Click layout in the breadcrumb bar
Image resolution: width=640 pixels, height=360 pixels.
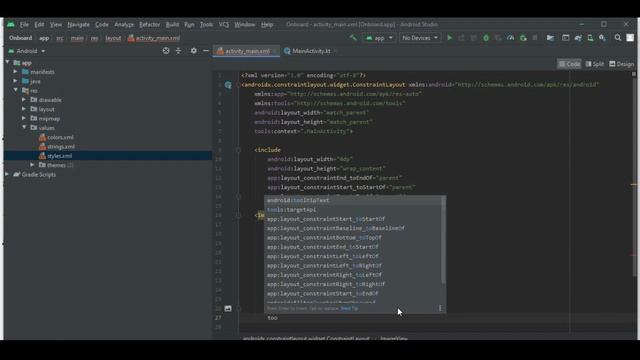point(113,38)
